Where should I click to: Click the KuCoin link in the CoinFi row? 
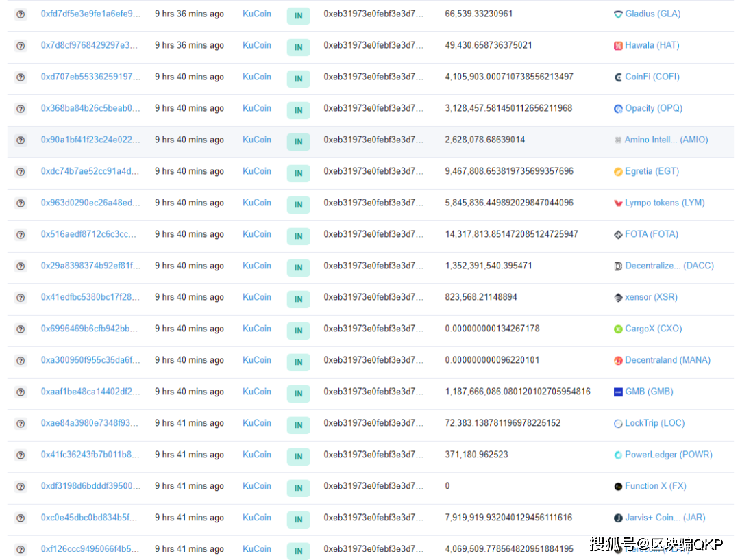click(257, 77)
